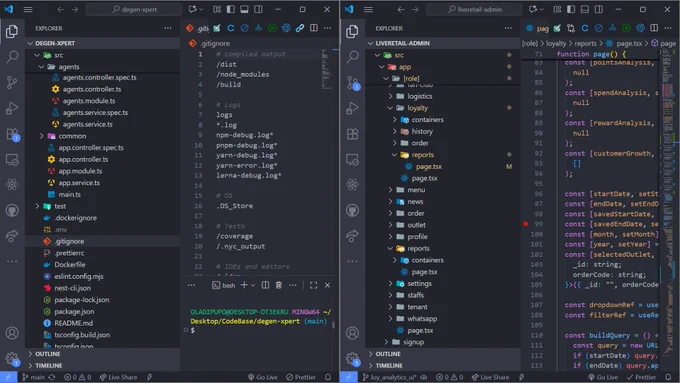
Task: Click loy_analytics_ui branch in status bar
Action: point(390,377)
